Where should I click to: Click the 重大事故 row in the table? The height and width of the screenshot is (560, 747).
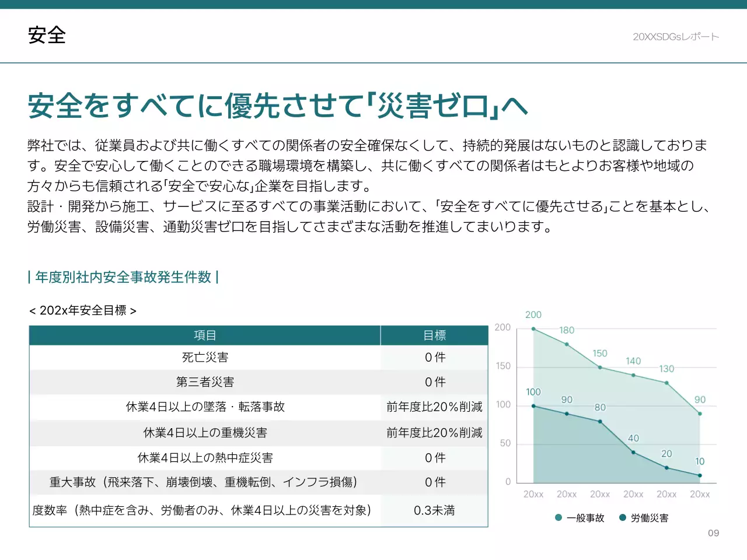pyautogui.click(x=204, y=482)
